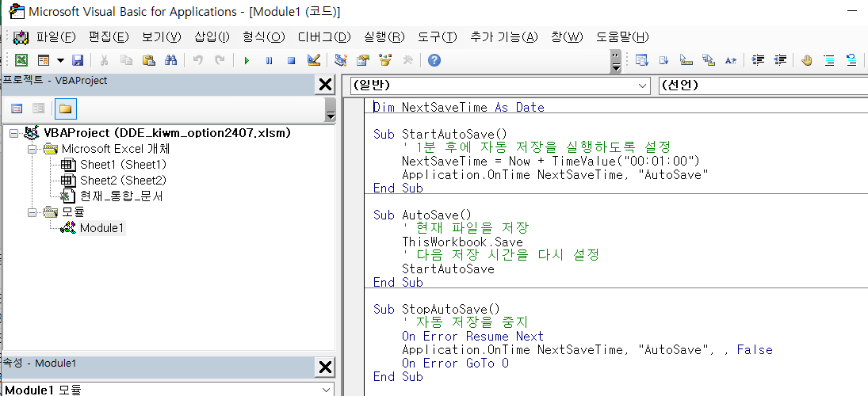Open the 창(W) menu
Image resolution: width=868 pixels, height=396 pixels.
[x=567, y=37]
